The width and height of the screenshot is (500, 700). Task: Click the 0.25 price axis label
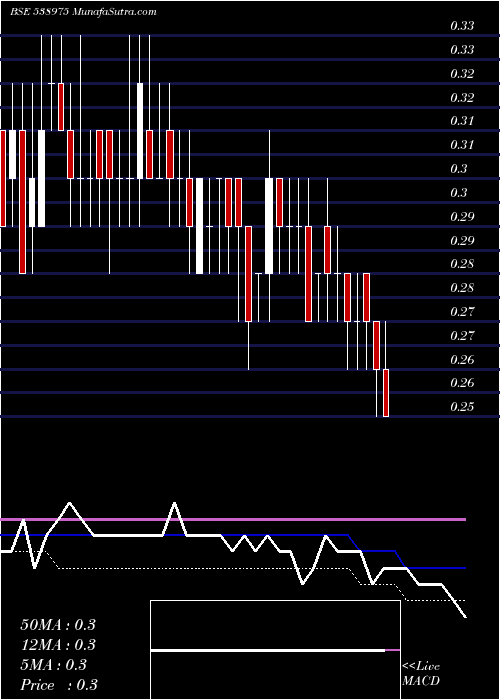[462, 407]
